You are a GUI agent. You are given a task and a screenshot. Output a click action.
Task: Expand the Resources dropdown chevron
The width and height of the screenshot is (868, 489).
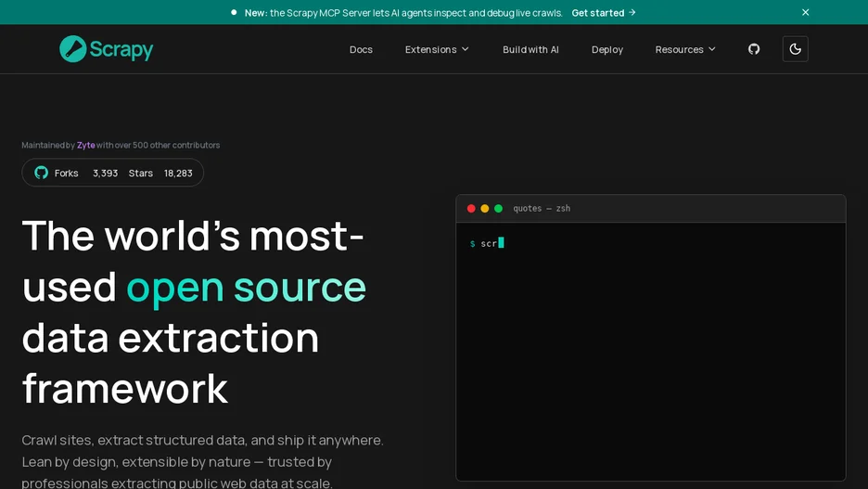tap(712, 49)
